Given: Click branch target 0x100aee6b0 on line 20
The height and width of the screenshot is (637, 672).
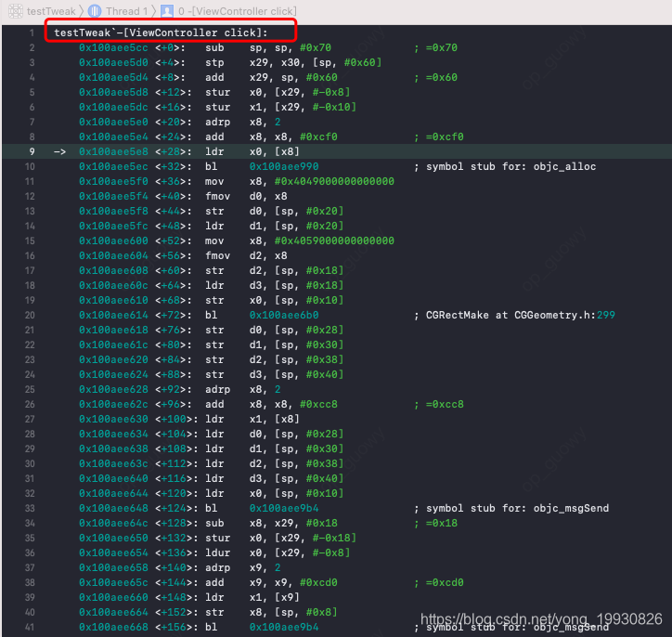Looking at the screenshot, I should pos(284,315).
